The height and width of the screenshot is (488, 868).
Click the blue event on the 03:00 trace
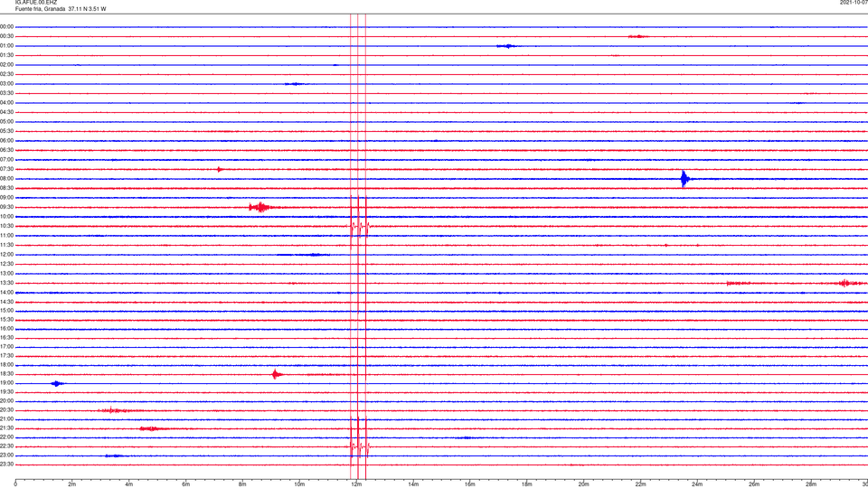pos(295,84)
